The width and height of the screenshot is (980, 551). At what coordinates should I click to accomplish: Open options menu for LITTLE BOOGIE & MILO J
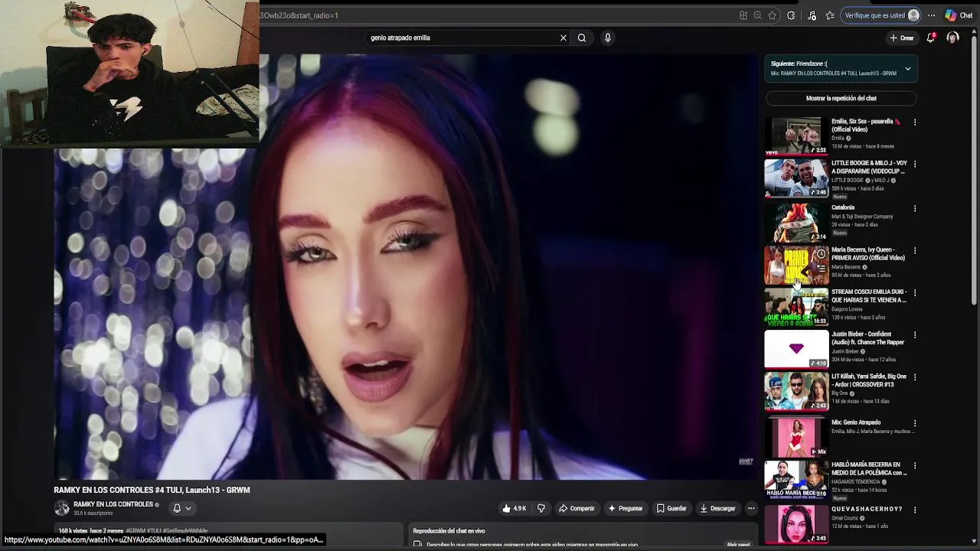(x=914, y=165)
